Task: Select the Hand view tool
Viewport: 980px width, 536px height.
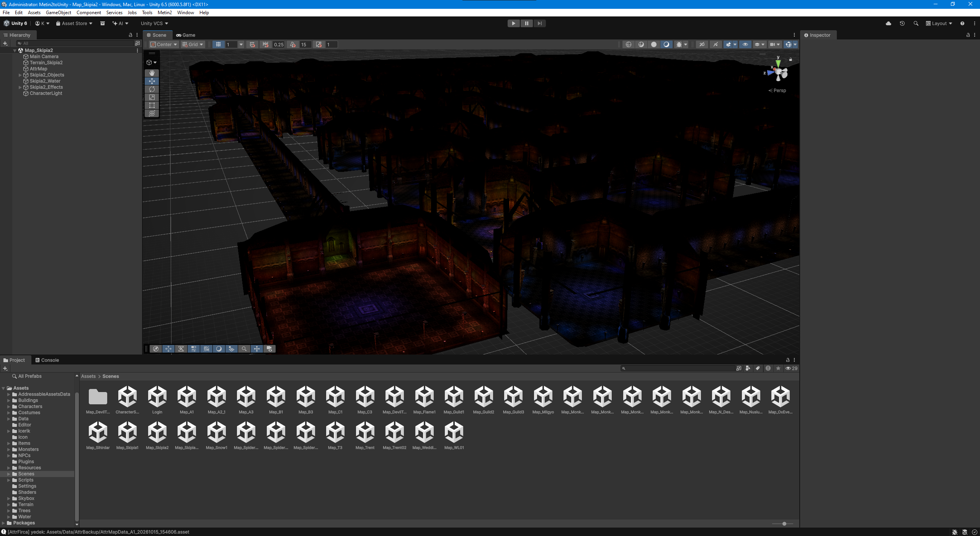Action: pyautogui.click(x=152, y=73)
